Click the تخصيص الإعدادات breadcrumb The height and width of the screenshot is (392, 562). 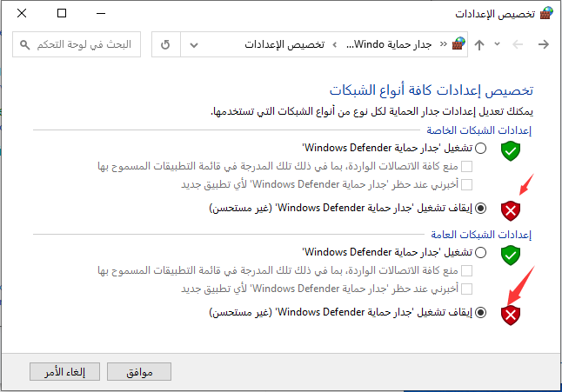[x=284, y=44]
